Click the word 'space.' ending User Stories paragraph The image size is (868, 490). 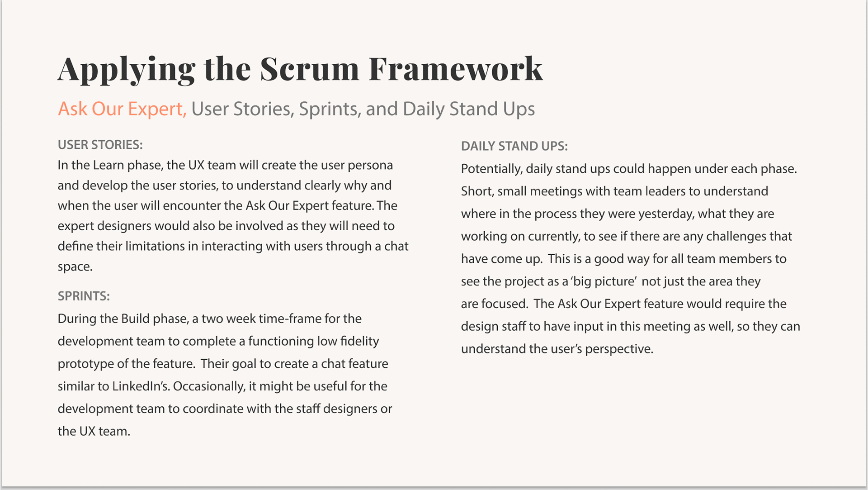coord(75,267)
